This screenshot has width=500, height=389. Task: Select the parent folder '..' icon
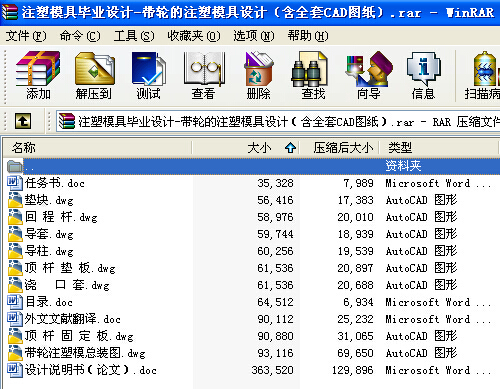click(15, 166)
